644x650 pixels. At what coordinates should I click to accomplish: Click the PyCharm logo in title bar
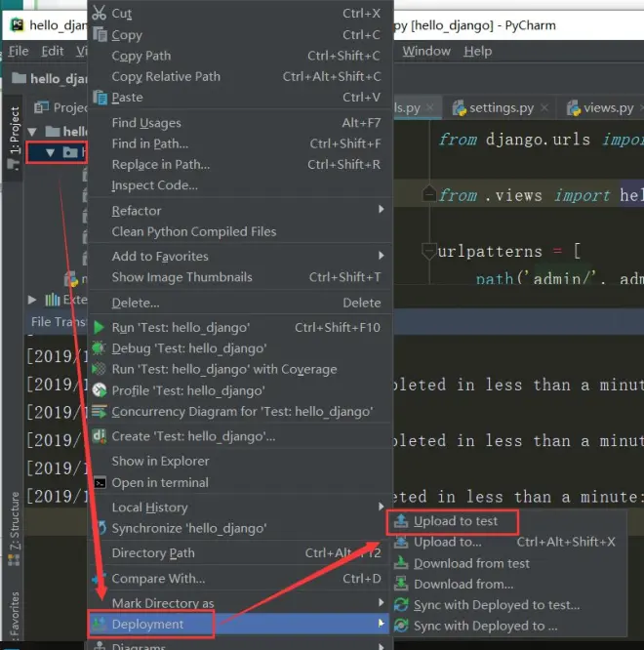[17, 25]
